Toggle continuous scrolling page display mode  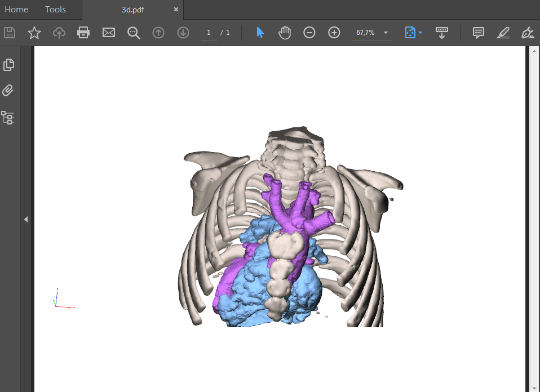tap(442, 32)
